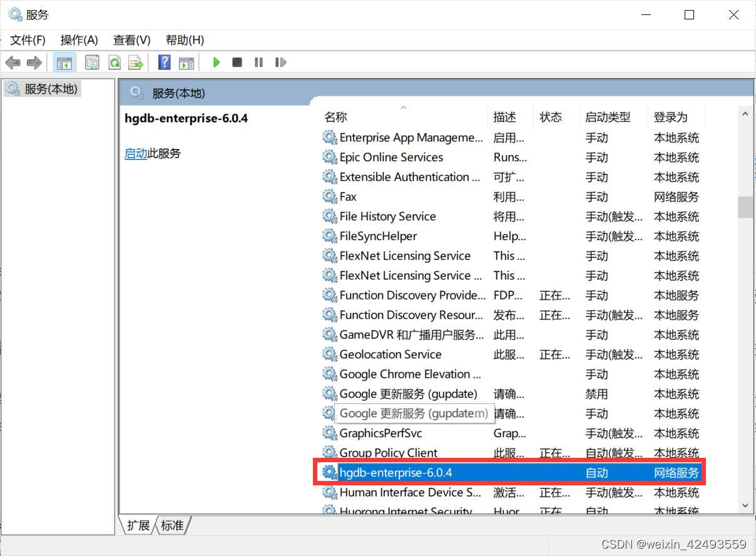Click the gear icon of Group Policy Client

(329, 452)
